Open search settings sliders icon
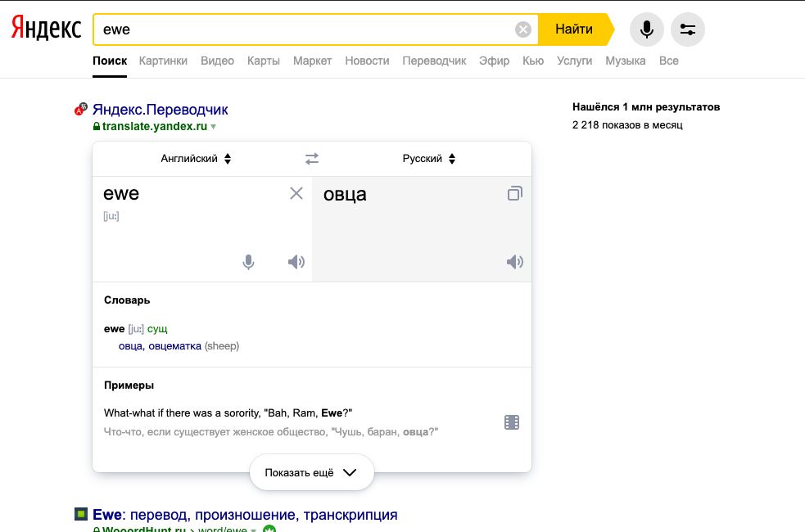 point(687,29)
